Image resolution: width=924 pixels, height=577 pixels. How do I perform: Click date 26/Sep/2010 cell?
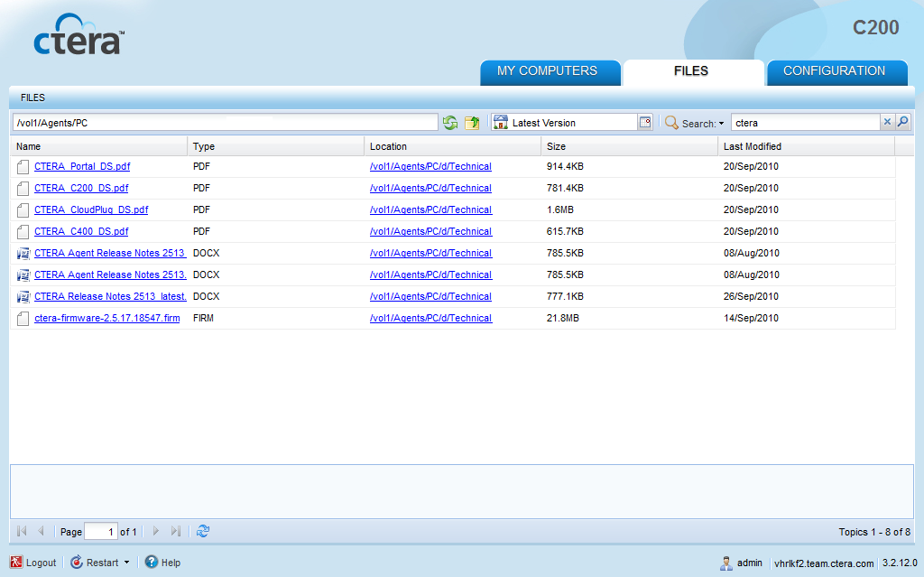[751, 296]
